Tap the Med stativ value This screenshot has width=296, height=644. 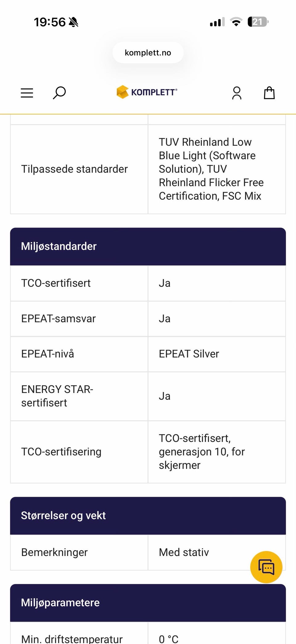(x=184, y=552)
